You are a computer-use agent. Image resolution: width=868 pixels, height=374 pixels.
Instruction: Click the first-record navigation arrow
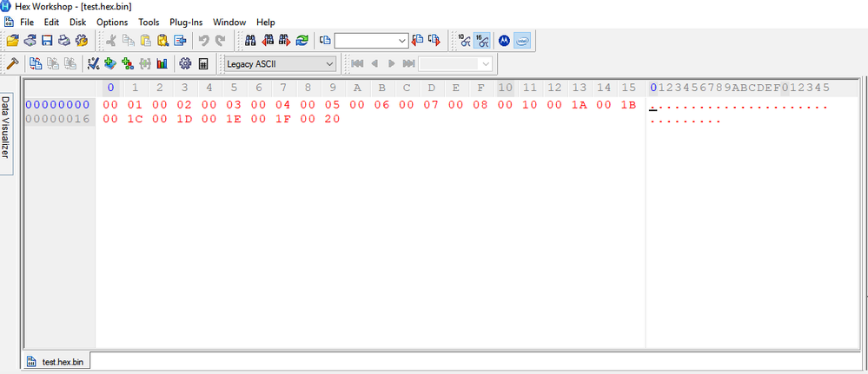[357, 63]
